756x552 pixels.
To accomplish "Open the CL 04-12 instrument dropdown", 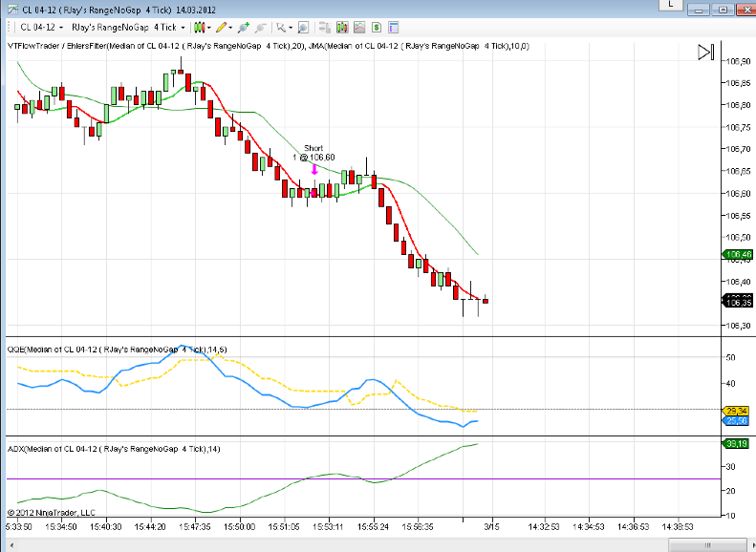I will (41, 28).
